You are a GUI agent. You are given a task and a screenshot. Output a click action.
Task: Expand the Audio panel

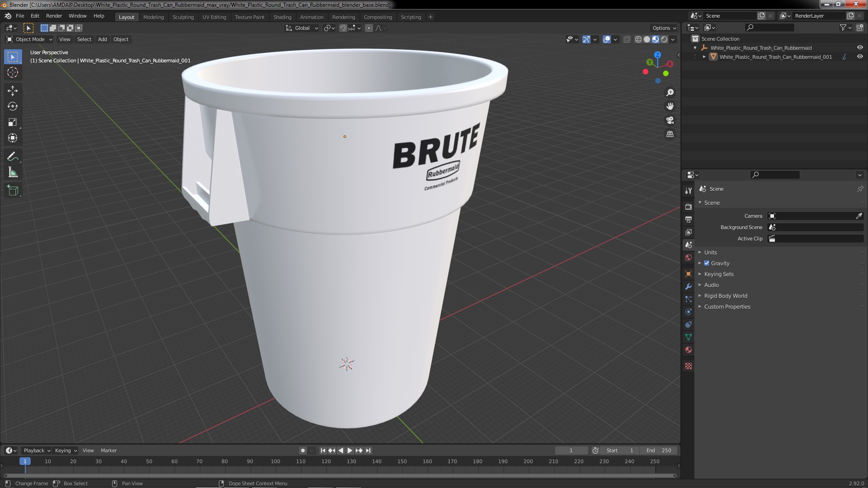tap(711, 285)
